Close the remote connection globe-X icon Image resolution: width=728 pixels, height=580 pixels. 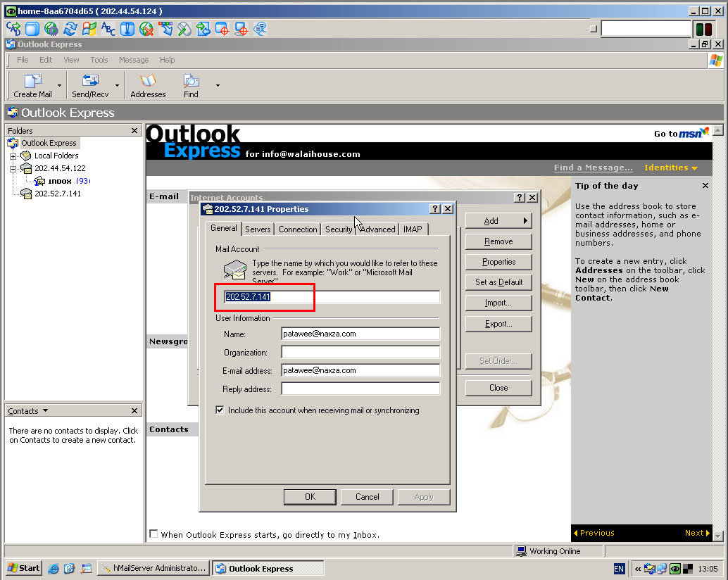tap(146, 29)
